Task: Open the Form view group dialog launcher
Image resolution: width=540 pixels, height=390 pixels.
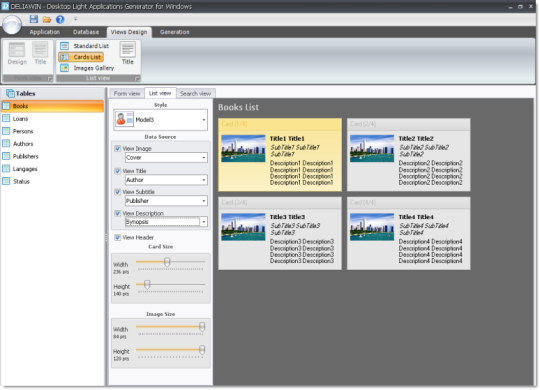Action: click(50, 79)
